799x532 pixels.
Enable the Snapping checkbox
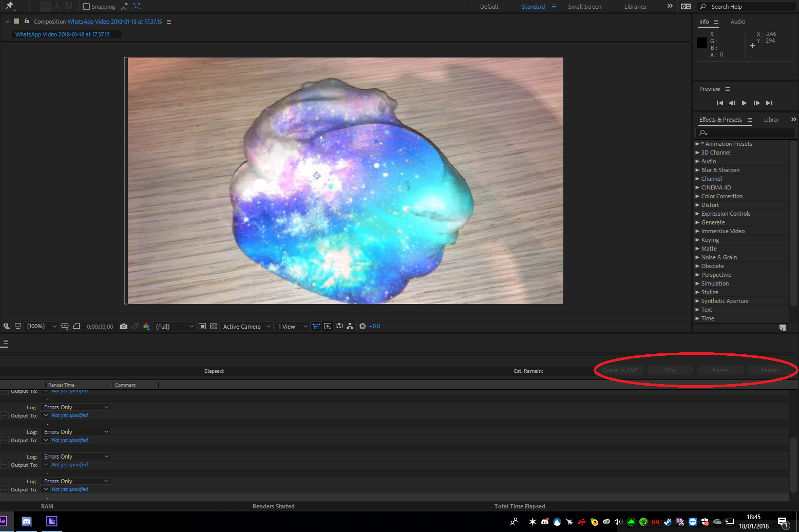tap(86, 7)
